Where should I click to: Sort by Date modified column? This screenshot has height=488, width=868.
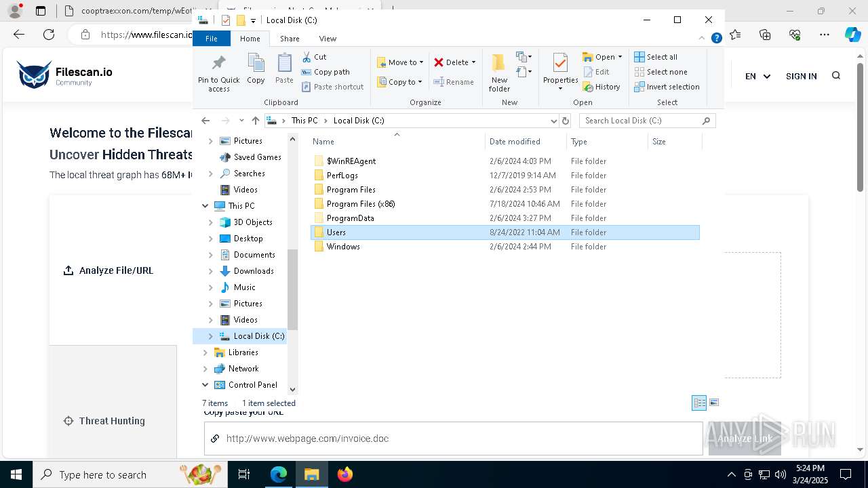coord(526,142)
